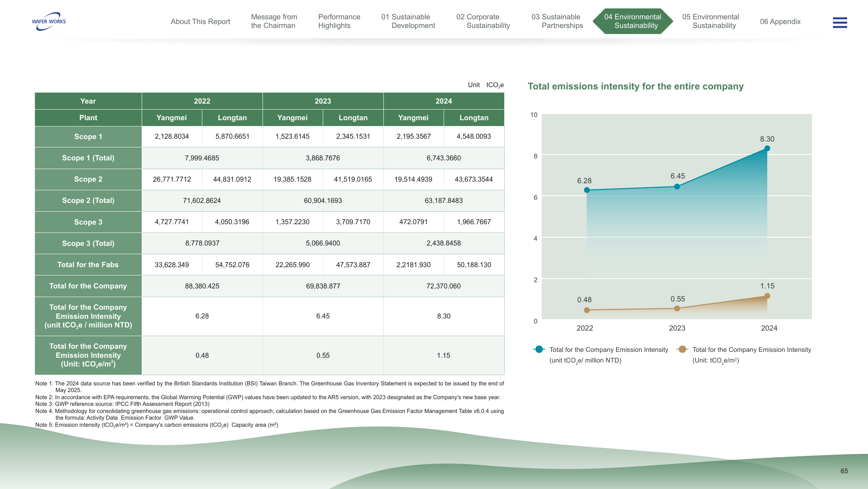Click the Scope 1 (Total) row label
The width and height of the screenshot is (868, 489).
click(88, 158)
